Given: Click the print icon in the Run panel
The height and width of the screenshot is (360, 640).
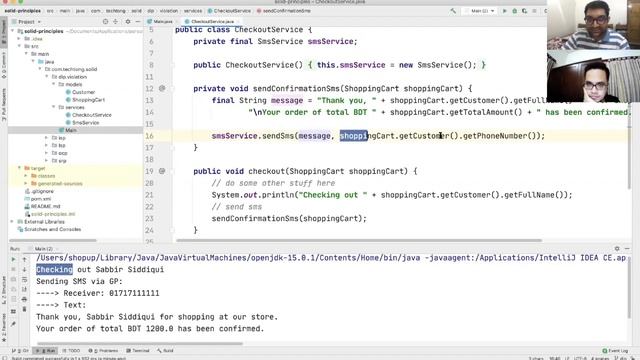Looking at the screenshot, I should 24,300.
